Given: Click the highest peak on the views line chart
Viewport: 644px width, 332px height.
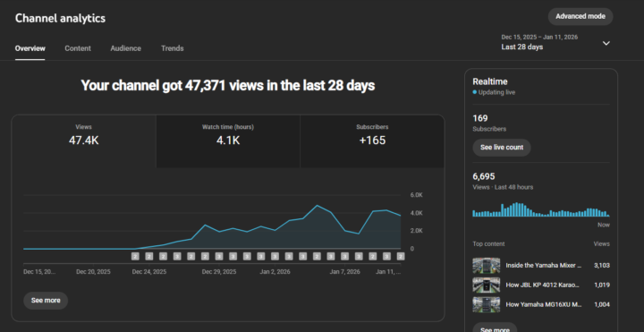Looking at the screenshot, I should 317,206.
